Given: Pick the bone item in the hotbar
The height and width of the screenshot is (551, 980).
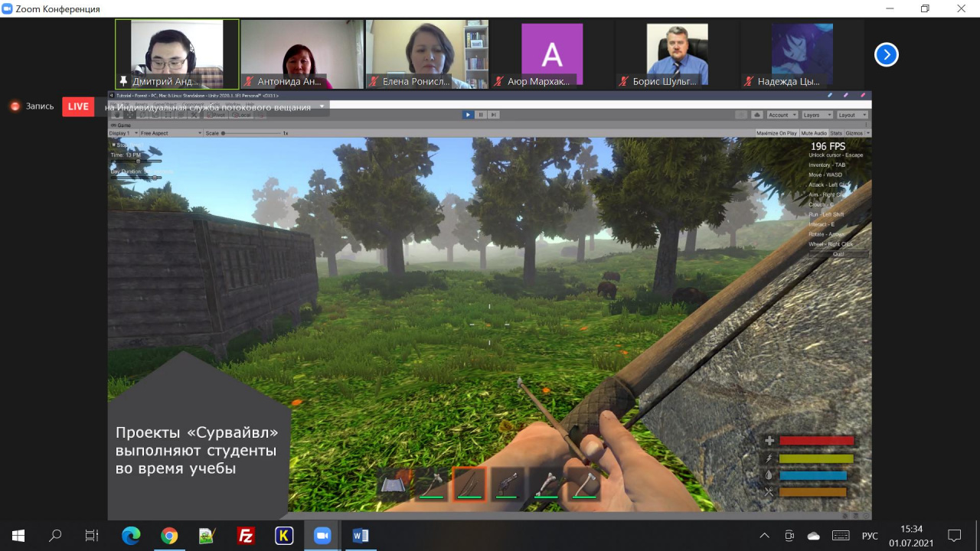Looking at the screenshot, I should [x=545, y=484].
